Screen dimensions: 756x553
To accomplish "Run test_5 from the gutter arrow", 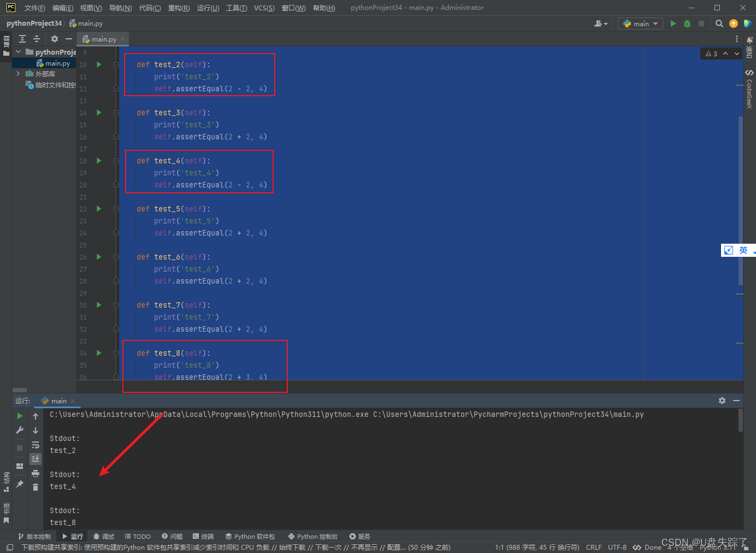I will [x=99, y=209].
